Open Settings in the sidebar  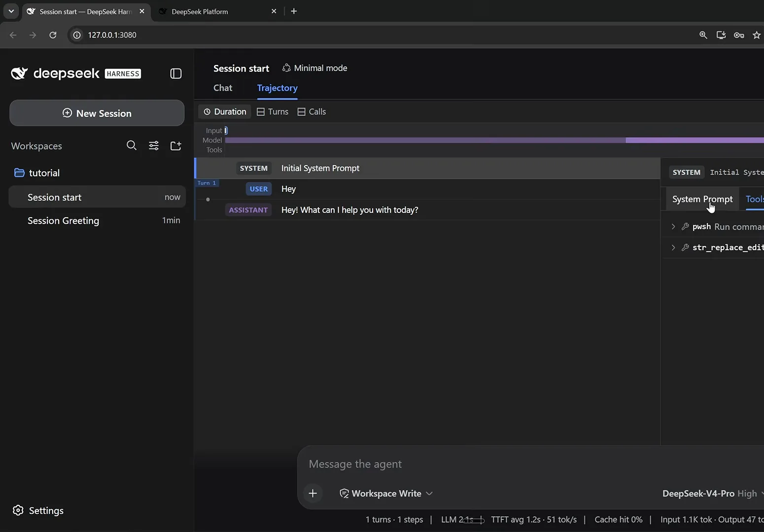pos(38,510)
